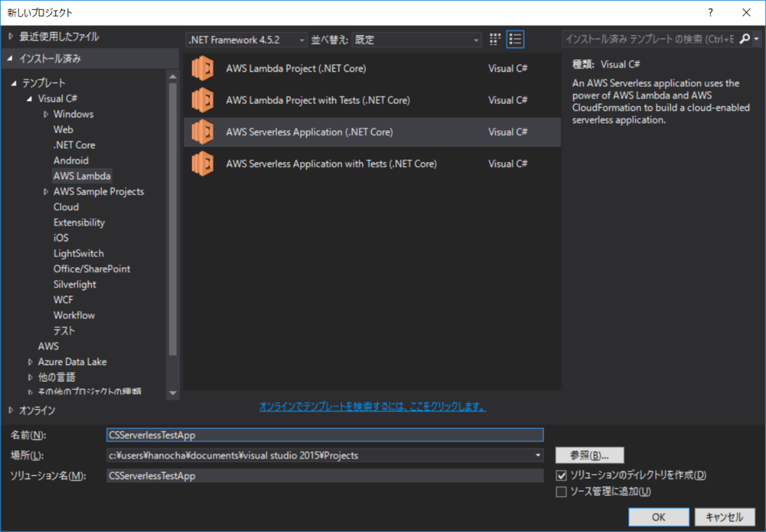Select Office/SharePoint template category

[92, 269]
